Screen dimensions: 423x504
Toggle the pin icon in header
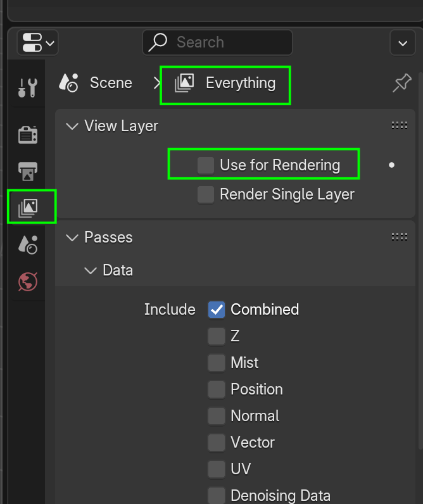(x=401, y=83)
